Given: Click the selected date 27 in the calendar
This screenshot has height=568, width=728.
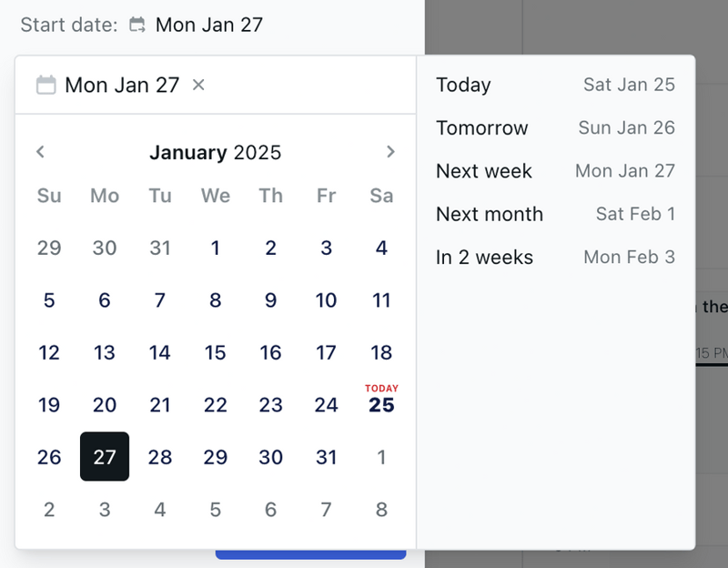Looking at the screenshot, I should point(105,457).
